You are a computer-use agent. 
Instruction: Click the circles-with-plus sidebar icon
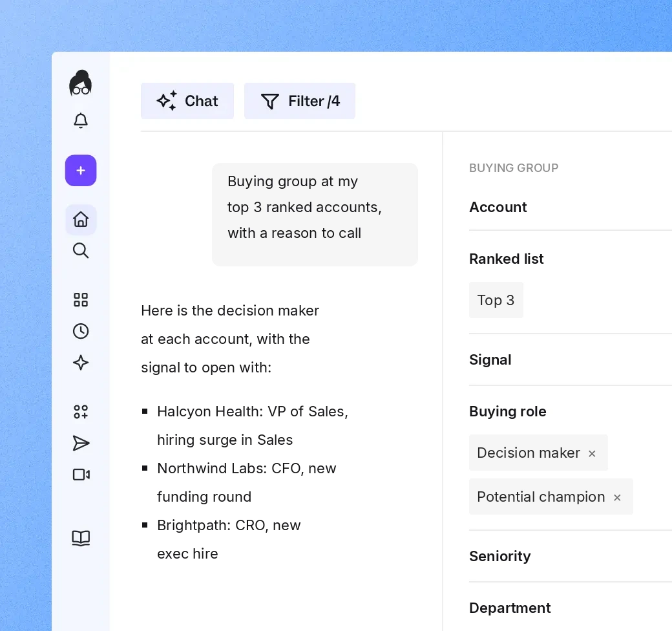tap(81, 412)
